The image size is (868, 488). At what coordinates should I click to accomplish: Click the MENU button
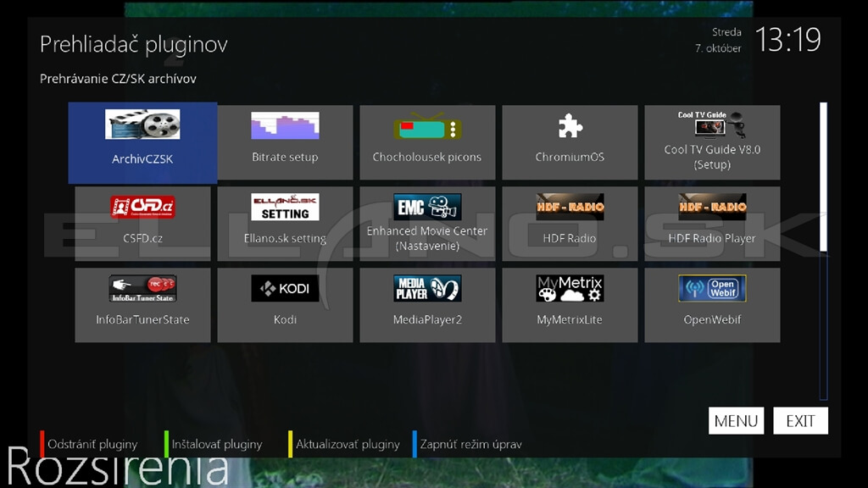[x=736, y=421]
